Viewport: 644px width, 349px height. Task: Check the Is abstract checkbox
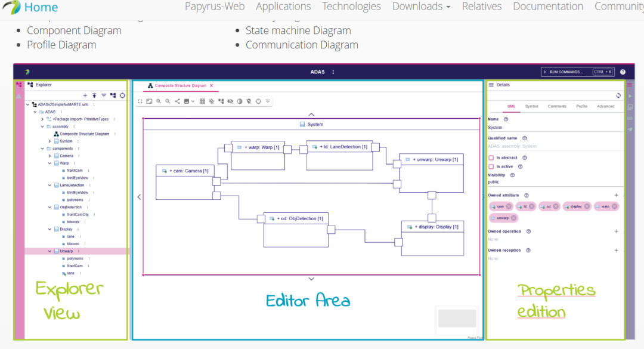coord(491,157)
